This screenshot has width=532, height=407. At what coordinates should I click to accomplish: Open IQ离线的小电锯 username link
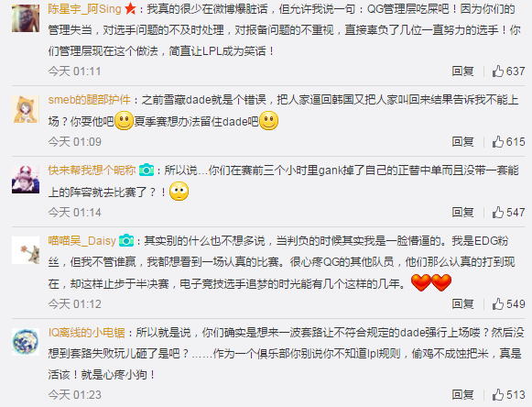click(86, 332)
